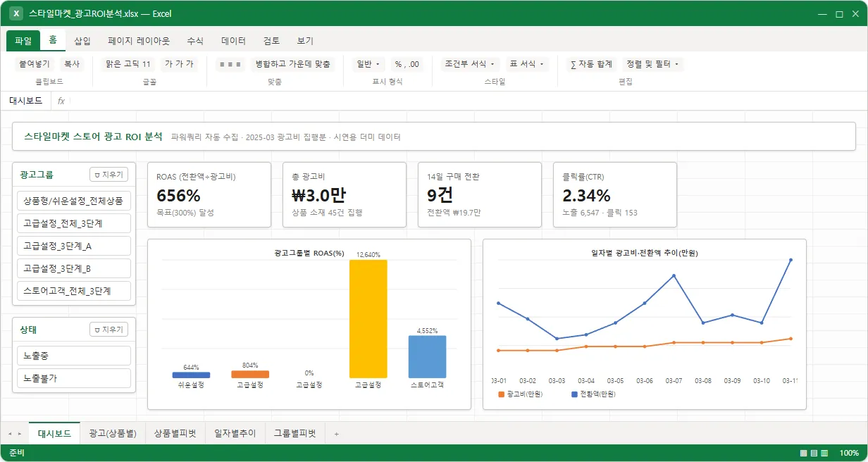868x462 pixels.
Task: Open the 보기 View ribbon tab
Action: pos(305,41)
